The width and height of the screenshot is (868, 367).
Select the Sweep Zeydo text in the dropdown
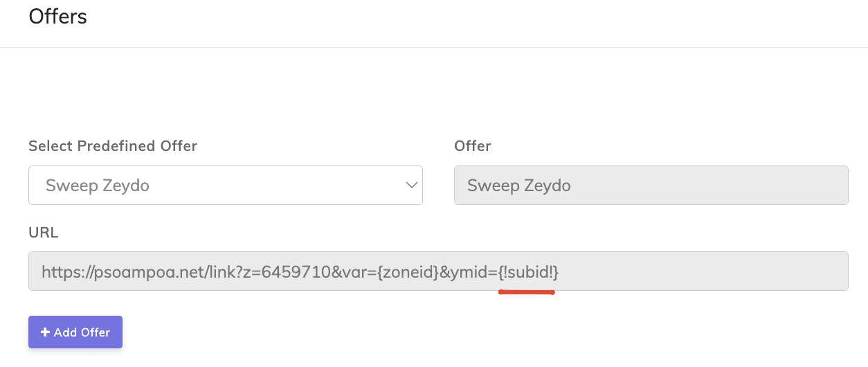tap(98, 186)
